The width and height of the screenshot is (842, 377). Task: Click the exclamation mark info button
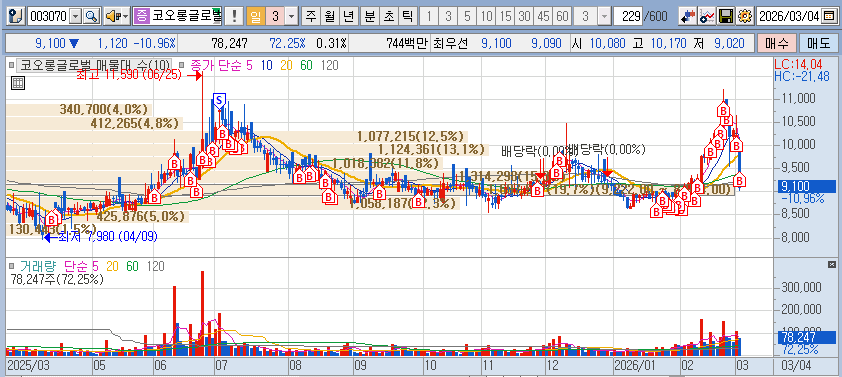[234, 16]
